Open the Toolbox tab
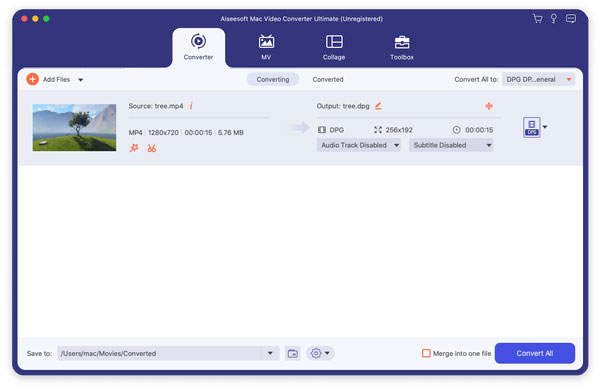The width and height of the screenshot is (600, 389). click(x=402, y=47)
